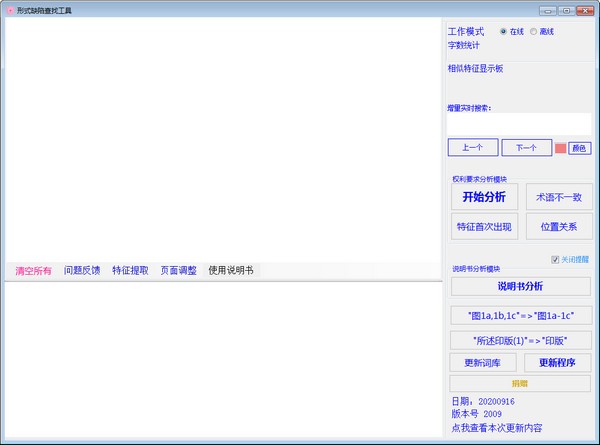Uncheck the 关闭提醒 checkbox
This screenshot has height=445, width=600.
click(555, 259)
